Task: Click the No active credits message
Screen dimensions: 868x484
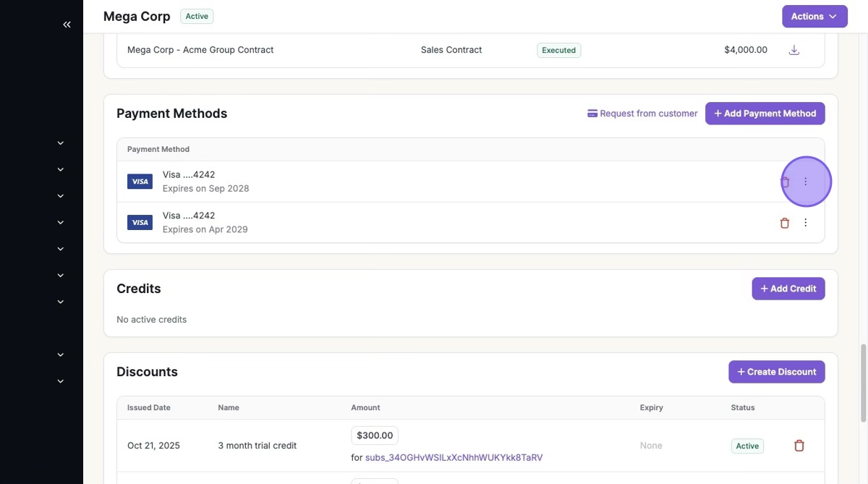Action: click(x=152, y=320)
